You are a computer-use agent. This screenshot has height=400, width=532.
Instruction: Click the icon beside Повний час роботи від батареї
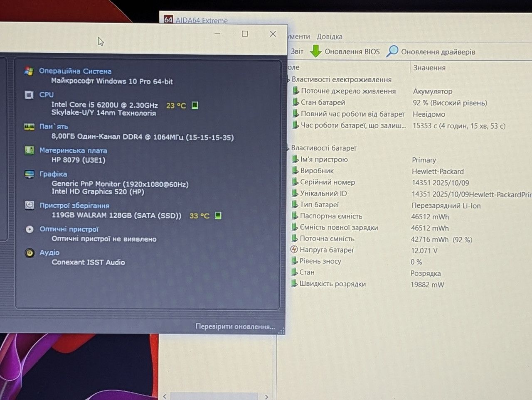pos(296,113)
